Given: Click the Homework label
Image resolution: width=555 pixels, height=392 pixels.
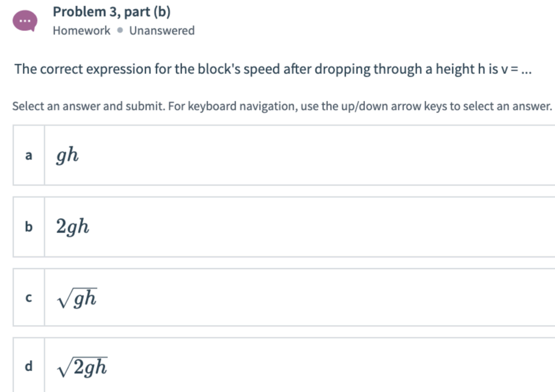Looking at the screenshot, I should point(81,31).
